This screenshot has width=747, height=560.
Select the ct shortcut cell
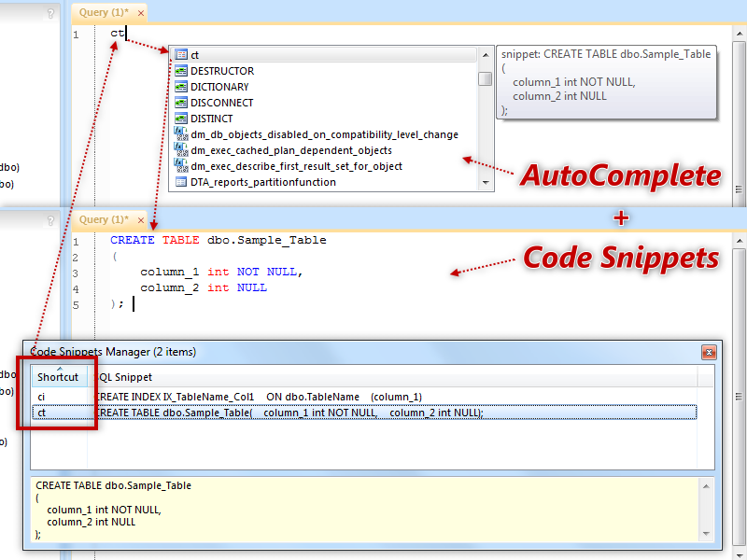tap(60, 413)
